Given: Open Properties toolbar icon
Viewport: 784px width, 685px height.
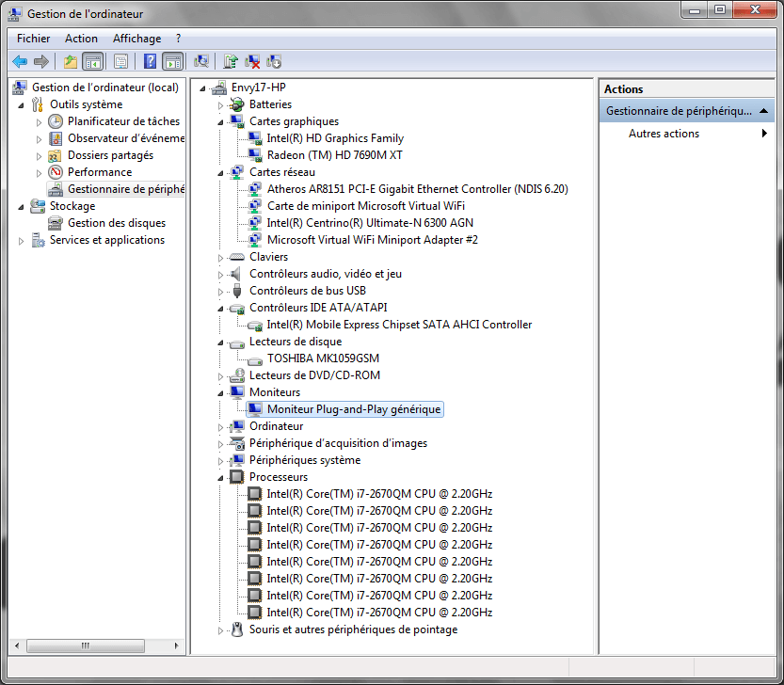Looking at the screenshot, I should coord(120,61).
